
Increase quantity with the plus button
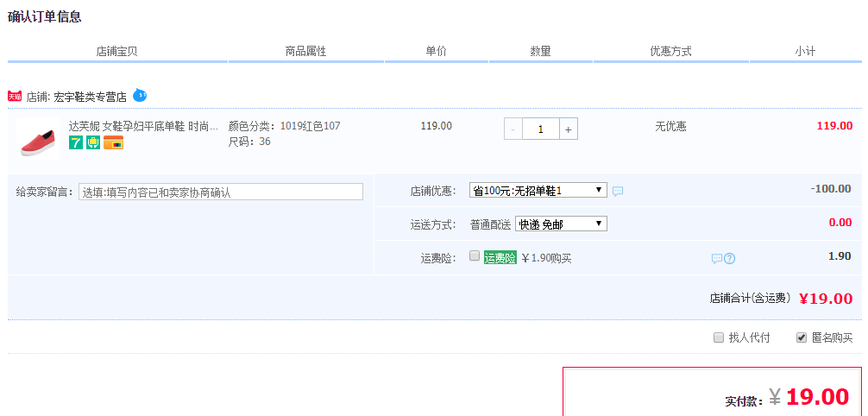coord(568,129)
